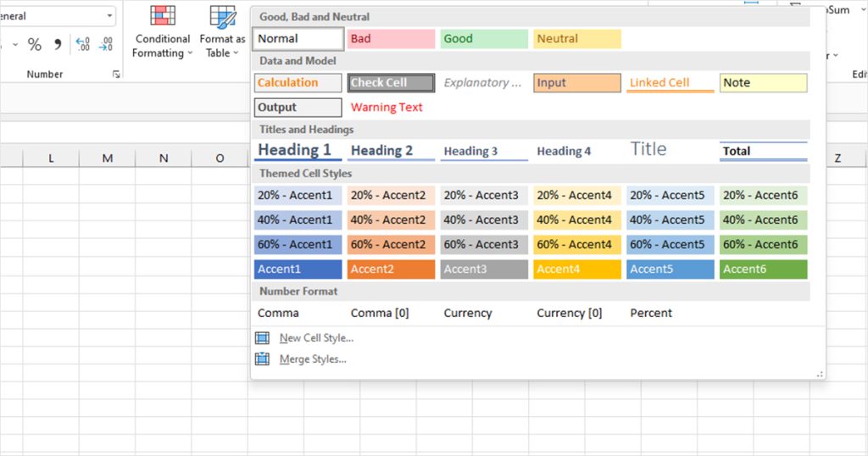Open the Number format dialog launcher
The width and height of the screenshot is (868, 456).
[115, 75]
